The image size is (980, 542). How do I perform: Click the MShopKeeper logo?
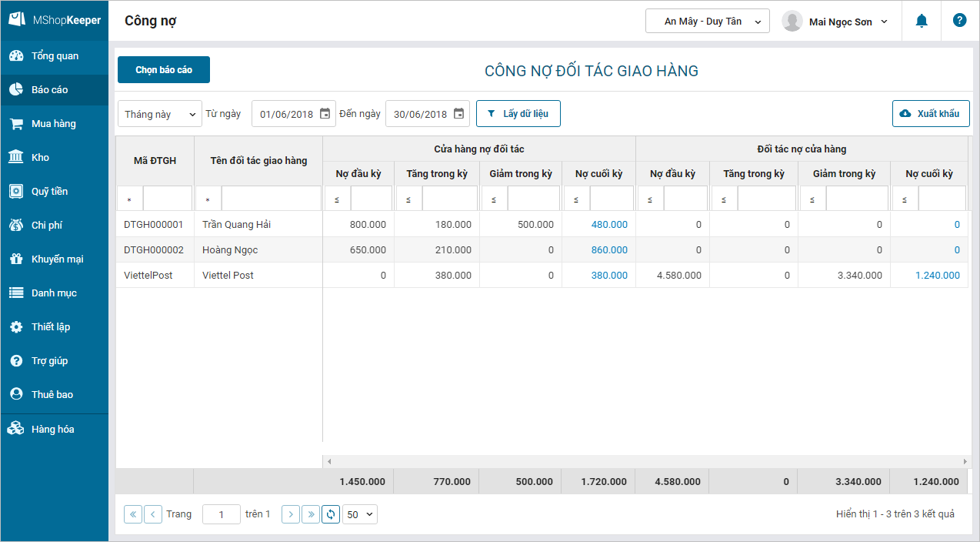[x=55, y=20]
